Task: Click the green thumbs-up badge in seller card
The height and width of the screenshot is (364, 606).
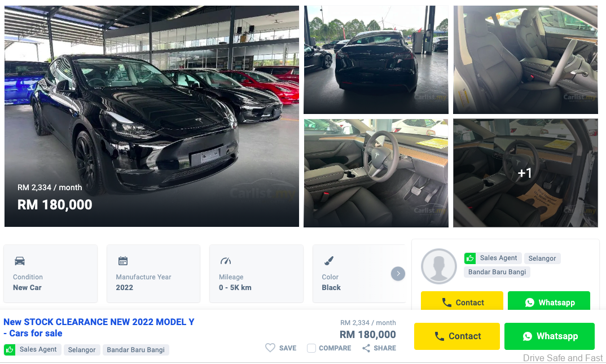Action: coord(470,258)
